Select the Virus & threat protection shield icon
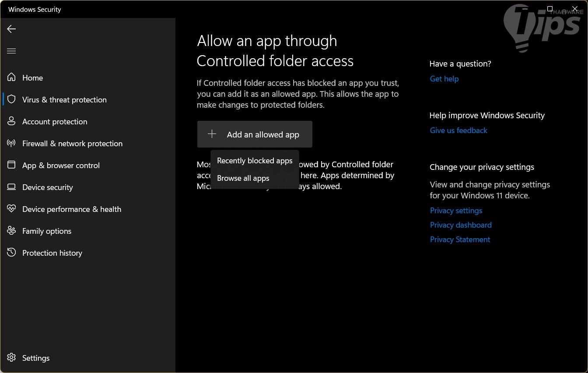This screenshot has width=588, height=373. 11,100
